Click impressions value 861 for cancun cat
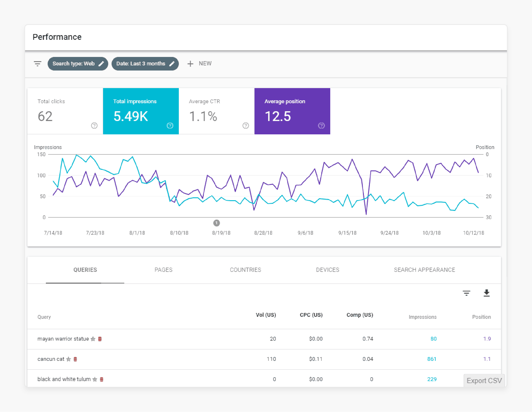 (432, 359)
